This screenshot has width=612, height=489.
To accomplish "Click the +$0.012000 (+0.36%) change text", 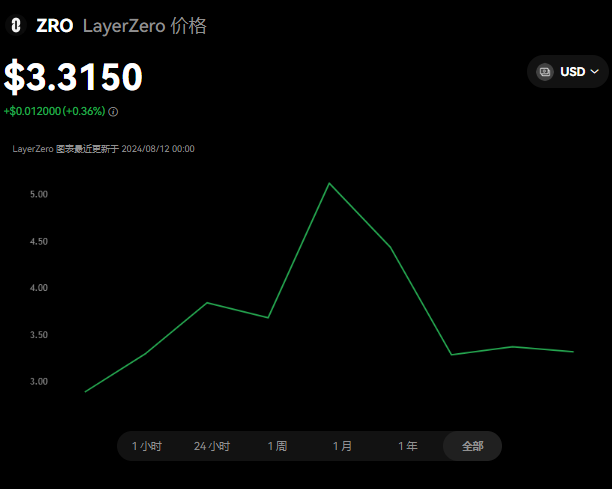I will [55, 111].
